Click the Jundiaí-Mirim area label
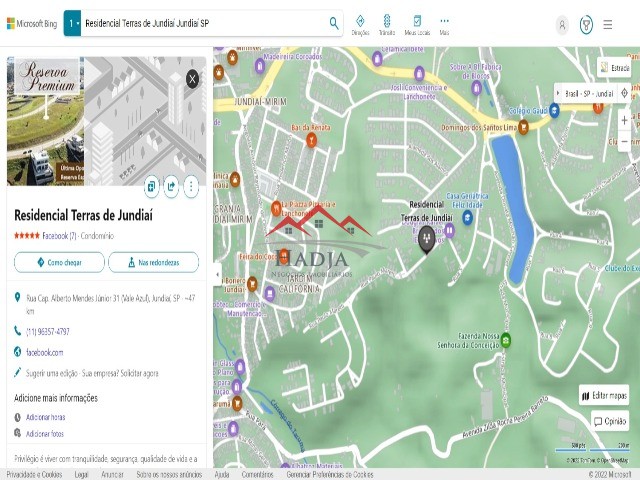The height and width of the screenshot is (480, 640). 260,101
